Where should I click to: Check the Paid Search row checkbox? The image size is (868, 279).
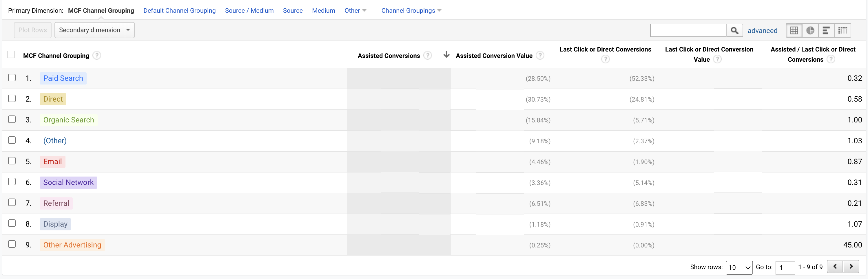(x=12, y=78)
